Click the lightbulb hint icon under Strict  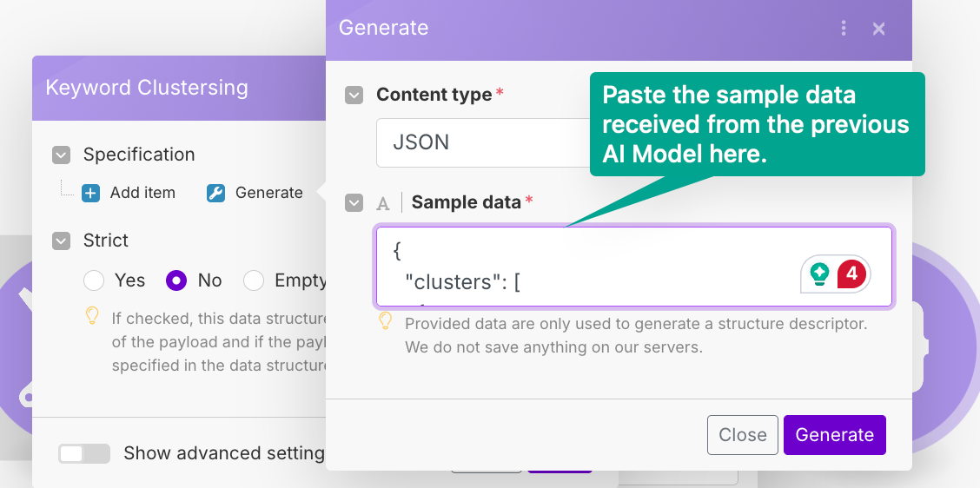[92, 317]
